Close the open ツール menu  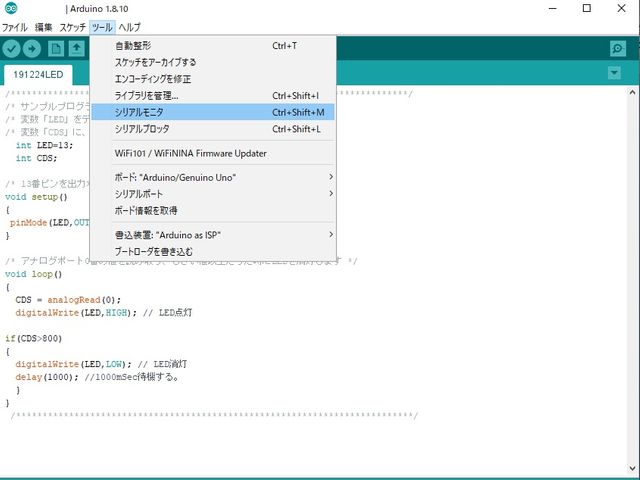coord(102,27)
